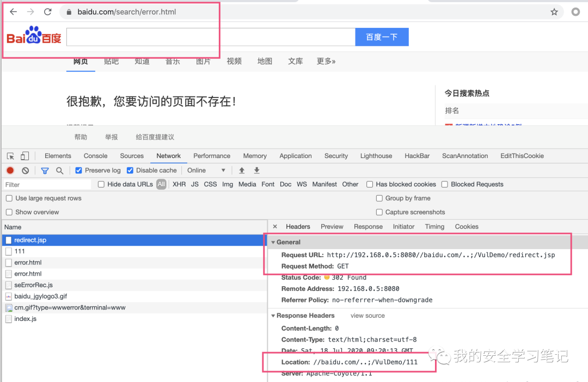This screenshot has height=382, width=588.
Task: Open the ScanAnnotation tab
Action: tap(465, 156)
